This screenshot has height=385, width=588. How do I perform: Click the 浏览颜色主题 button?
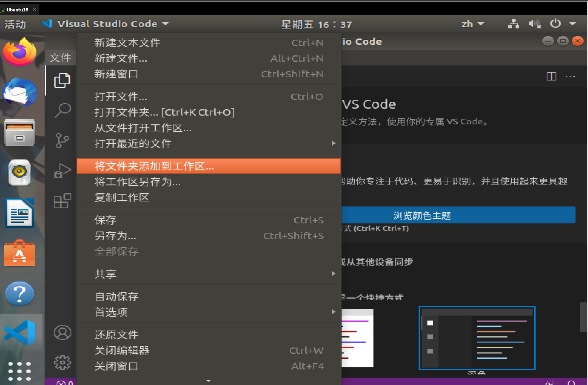pos(458,215)
